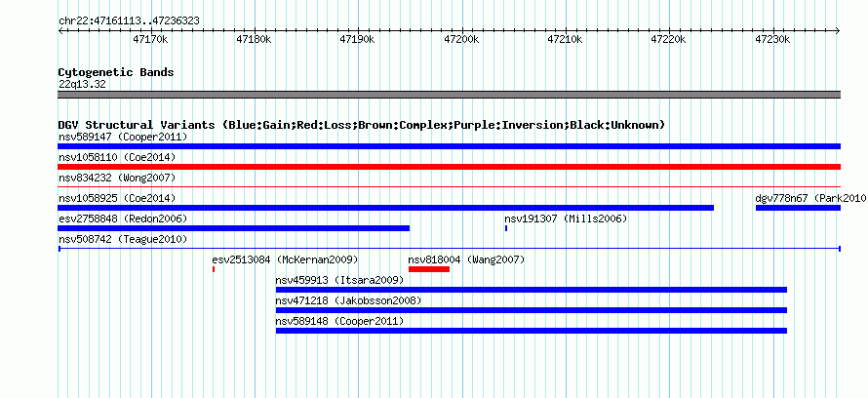
Task: Click the 47190k ruler tick label
Action: [x=358, y=40]
